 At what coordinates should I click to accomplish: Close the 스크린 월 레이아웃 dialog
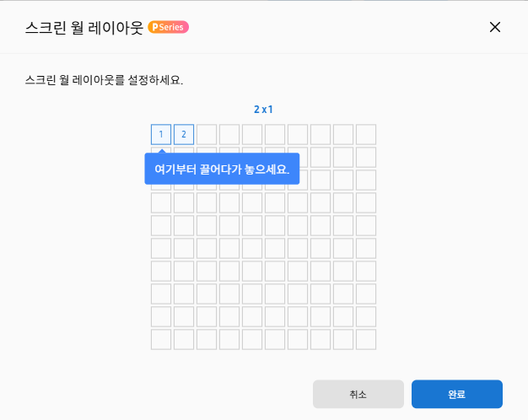click(x=494, y=27)
